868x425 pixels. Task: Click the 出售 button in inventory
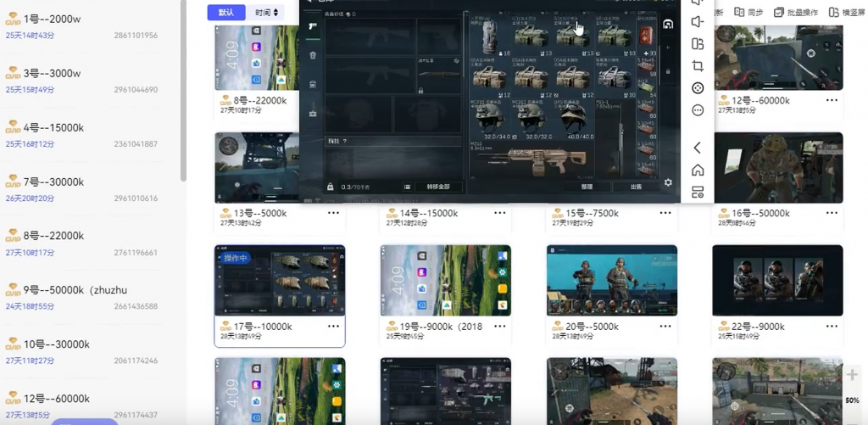636,187
